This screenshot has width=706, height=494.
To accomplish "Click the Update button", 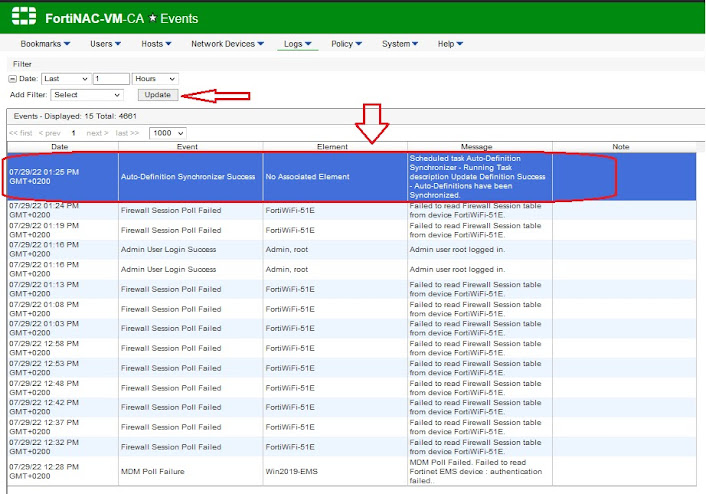I will [158, 95].
